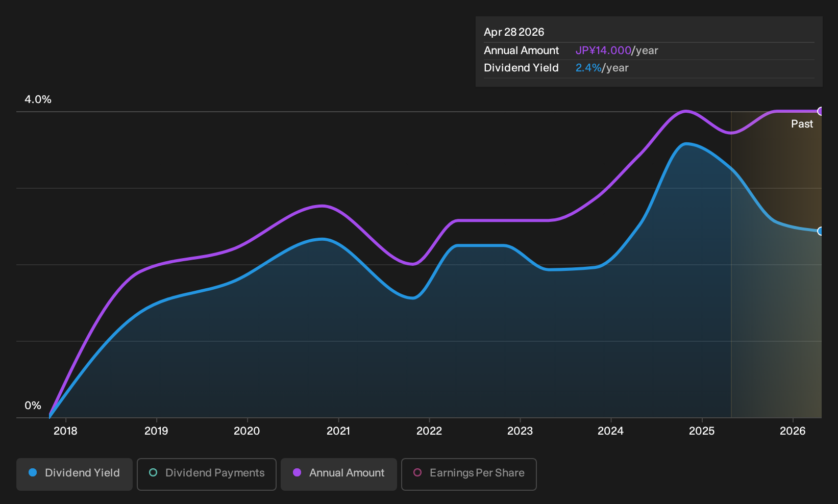The width and height of the screenshot is (838, 504).
Task: Enable the Earnings Per Share series
Action: click(469, 474)
